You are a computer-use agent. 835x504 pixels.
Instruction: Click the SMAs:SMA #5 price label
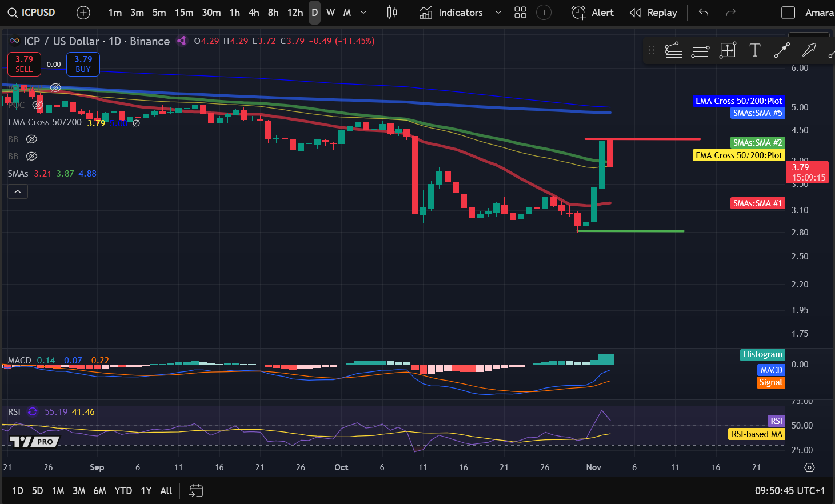pyautogui.click(x=757, y=113)
